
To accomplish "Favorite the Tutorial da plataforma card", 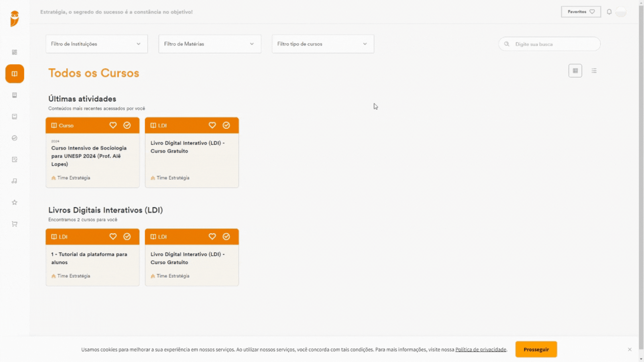I will pos(113,237).
